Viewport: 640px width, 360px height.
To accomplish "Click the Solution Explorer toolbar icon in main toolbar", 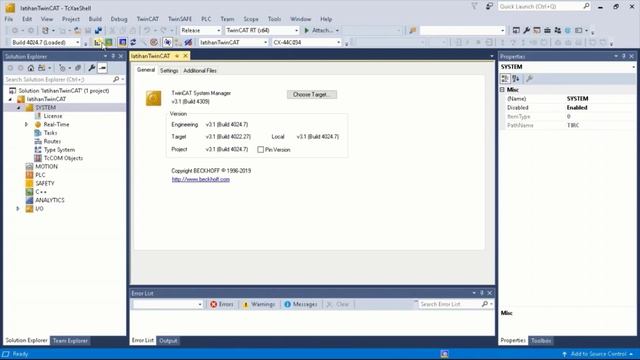I will pyautogui.click(x=516, y=31).
